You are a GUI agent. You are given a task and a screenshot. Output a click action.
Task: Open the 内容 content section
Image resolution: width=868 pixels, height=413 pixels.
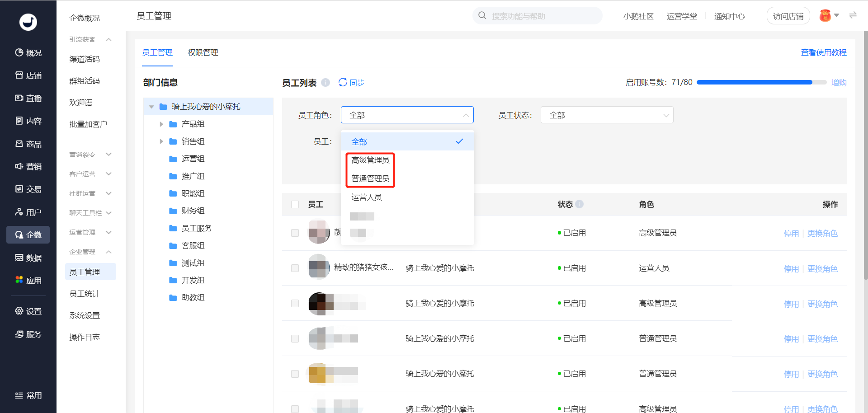tap(28, 121)
